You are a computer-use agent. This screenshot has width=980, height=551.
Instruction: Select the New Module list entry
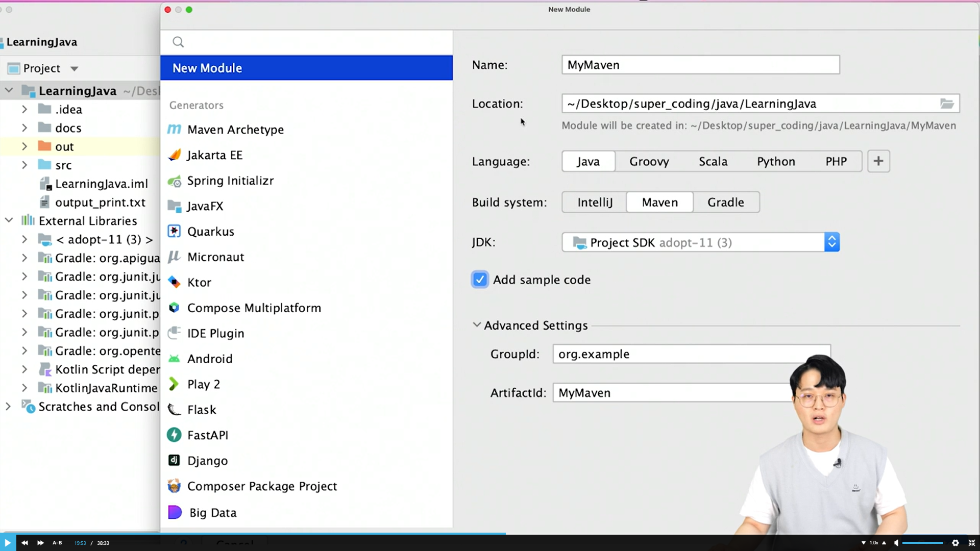click(x=306, y=68)
